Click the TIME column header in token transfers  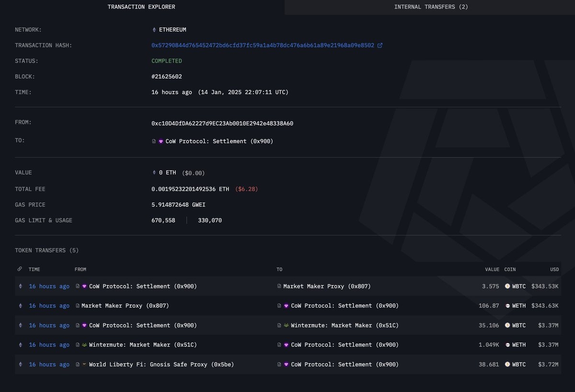pyautogui.click(x=34, y=269)
